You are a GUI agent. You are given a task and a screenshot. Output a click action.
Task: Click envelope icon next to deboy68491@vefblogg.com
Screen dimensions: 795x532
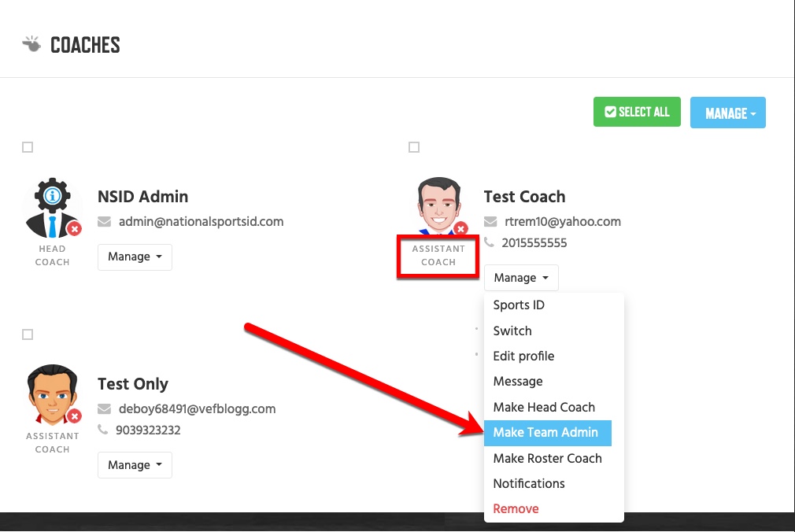105,408
